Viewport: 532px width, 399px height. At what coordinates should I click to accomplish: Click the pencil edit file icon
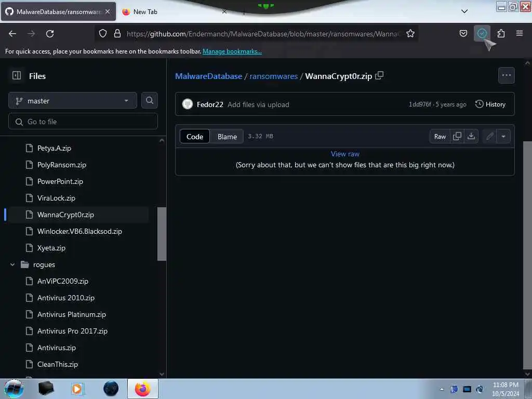tap(489, 136)
